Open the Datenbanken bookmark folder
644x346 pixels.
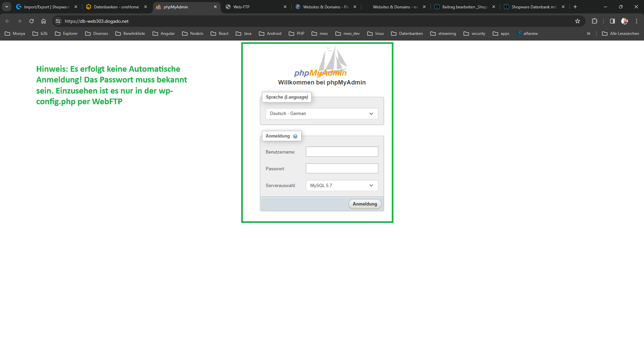point(407,34)
